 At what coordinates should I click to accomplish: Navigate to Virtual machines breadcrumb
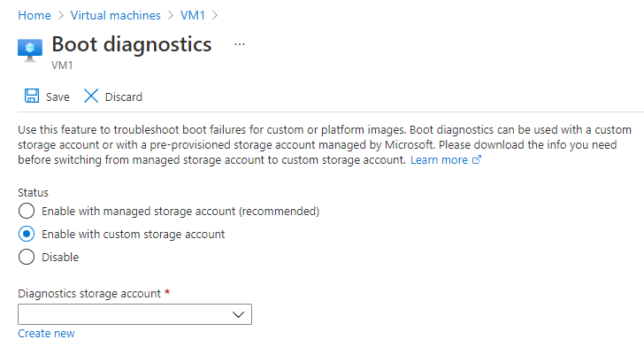click(117, 15)
